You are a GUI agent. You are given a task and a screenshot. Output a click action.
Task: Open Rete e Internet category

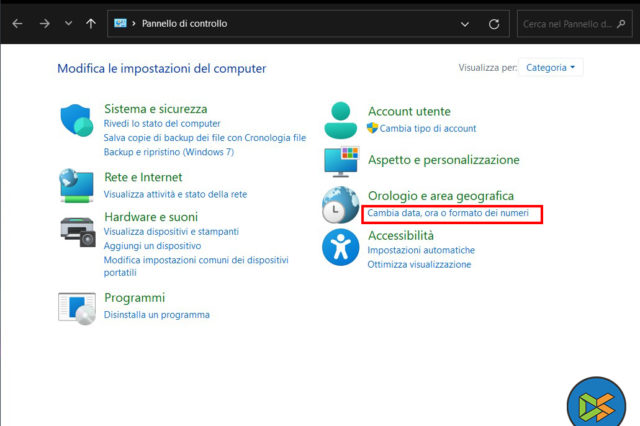143,177
